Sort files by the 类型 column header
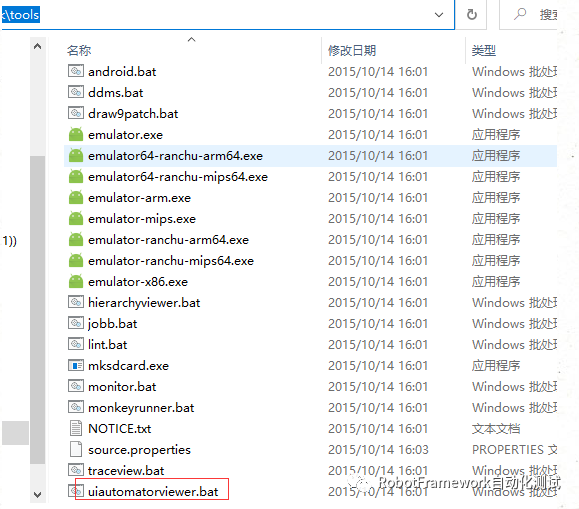The width and height of the screenshot is (579, 509). coord(484,50)
